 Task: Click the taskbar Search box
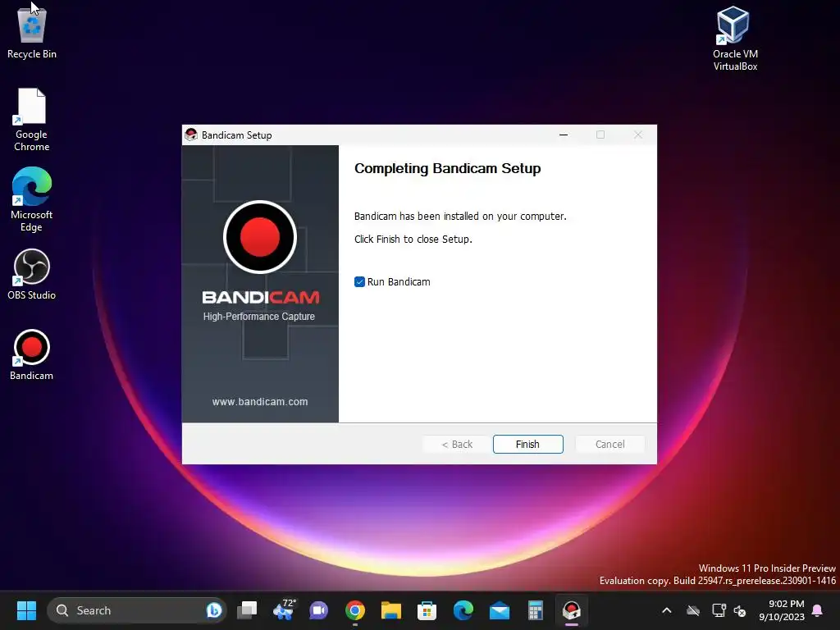pyautogui.click(x=137, y=610)
